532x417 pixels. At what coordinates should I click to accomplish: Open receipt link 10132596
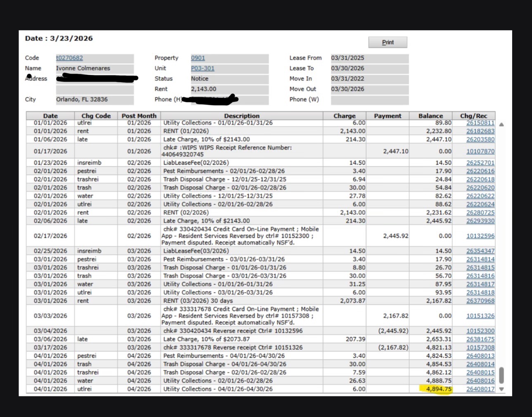pyautogui.click(x=480, y=236)
